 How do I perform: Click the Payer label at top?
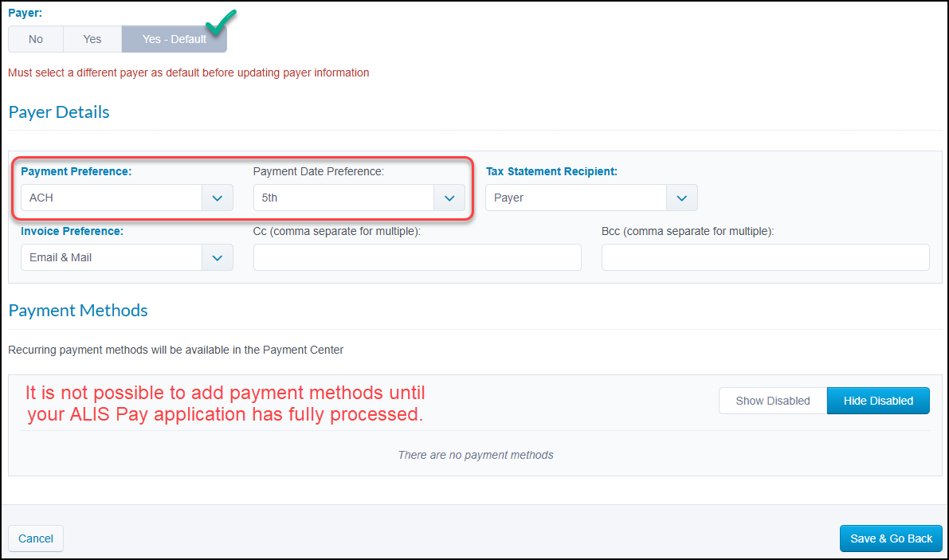[25, 13]
